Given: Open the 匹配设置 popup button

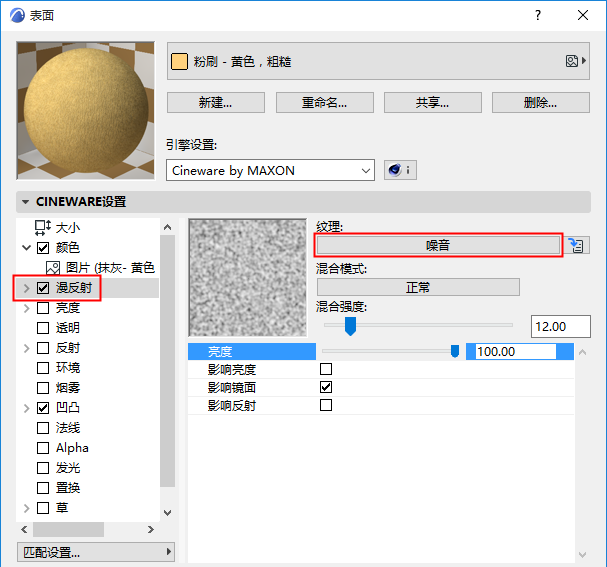Looking at the screenshot, I should point(96,552).
